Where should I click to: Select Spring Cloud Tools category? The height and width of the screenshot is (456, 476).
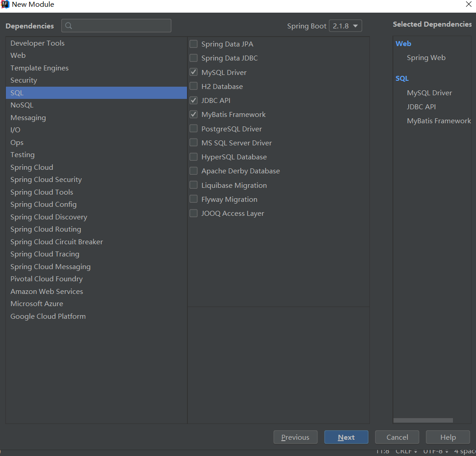(96, 192)
